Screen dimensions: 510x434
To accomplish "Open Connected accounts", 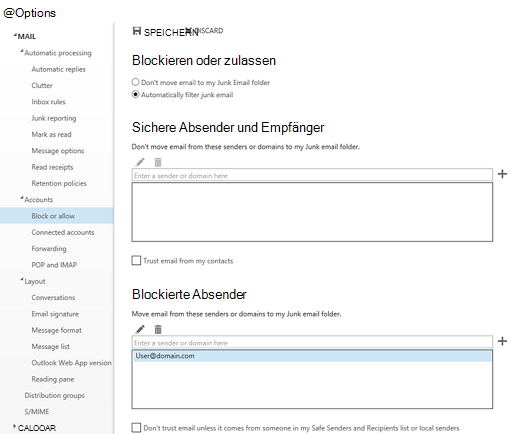I will click(x=63, y=232).
